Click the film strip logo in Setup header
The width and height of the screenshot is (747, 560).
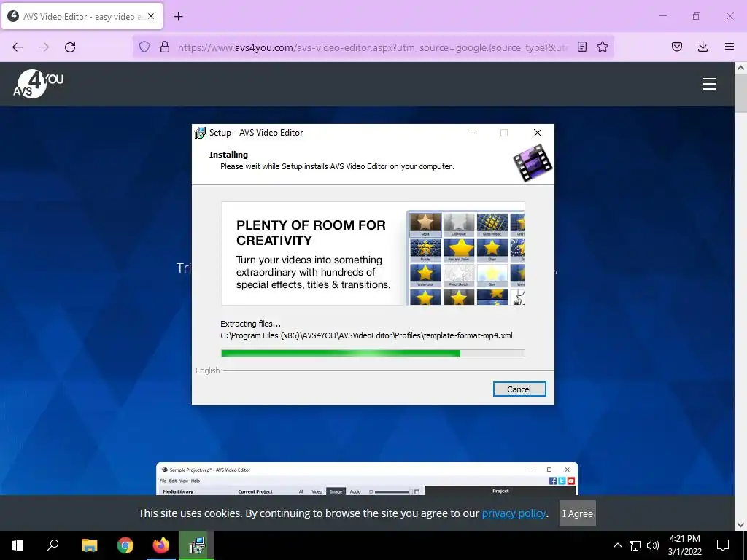tap(533, 163)
